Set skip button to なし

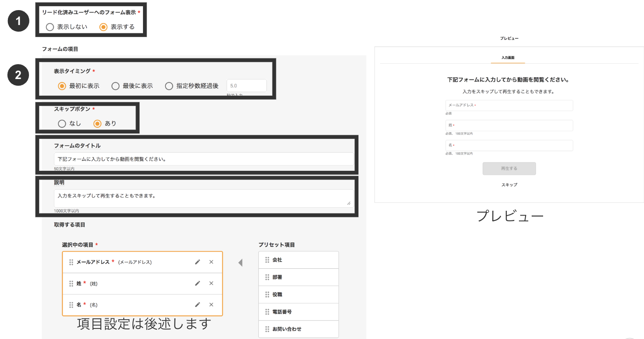tap(62, 123)
